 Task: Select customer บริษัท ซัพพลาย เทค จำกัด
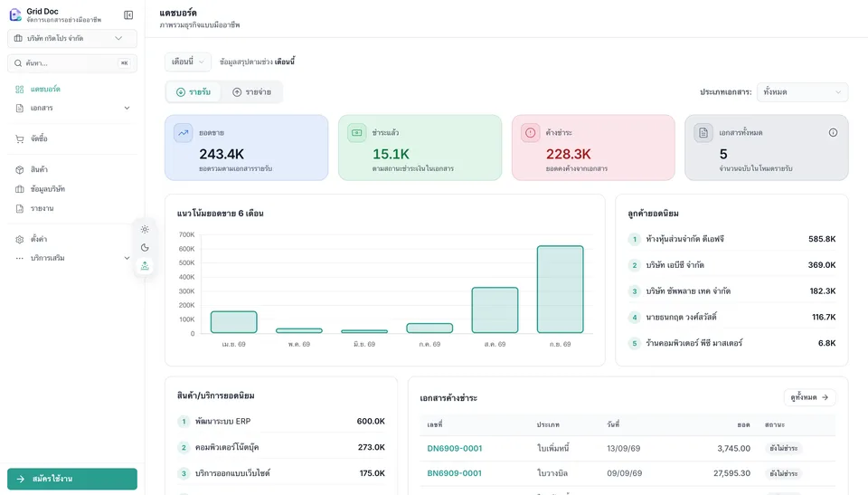click(x=688, y=291)
